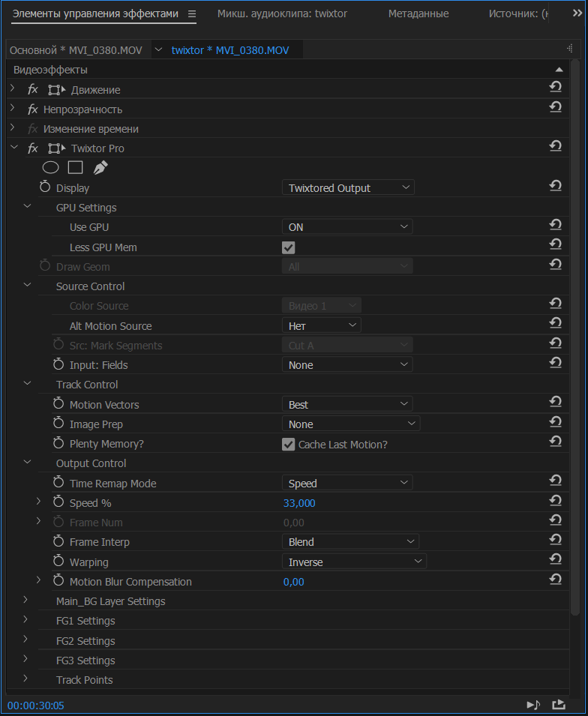This screenshot has height=716, width=588.
Task: Reset the Непрозрачность effect
Action: 556,107
